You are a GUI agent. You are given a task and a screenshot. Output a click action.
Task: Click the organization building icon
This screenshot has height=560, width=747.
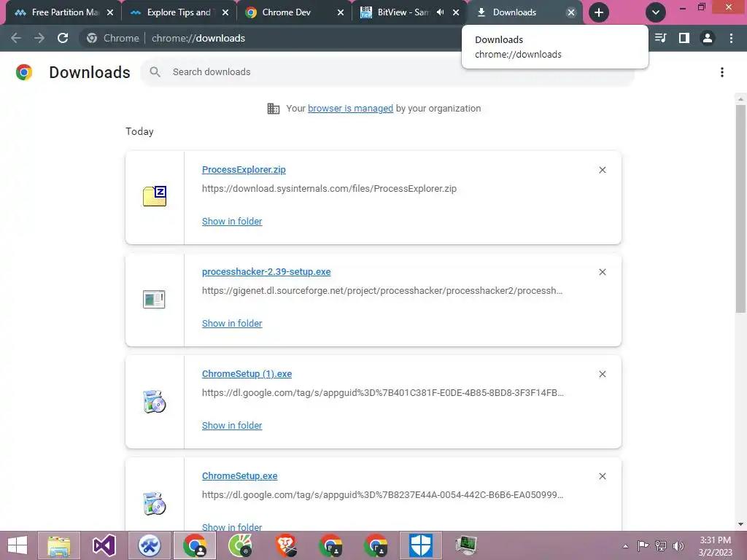274,109
